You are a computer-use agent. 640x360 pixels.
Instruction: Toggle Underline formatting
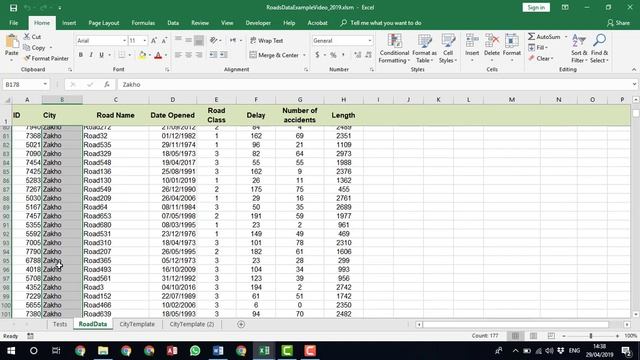[x=101, y=55]
